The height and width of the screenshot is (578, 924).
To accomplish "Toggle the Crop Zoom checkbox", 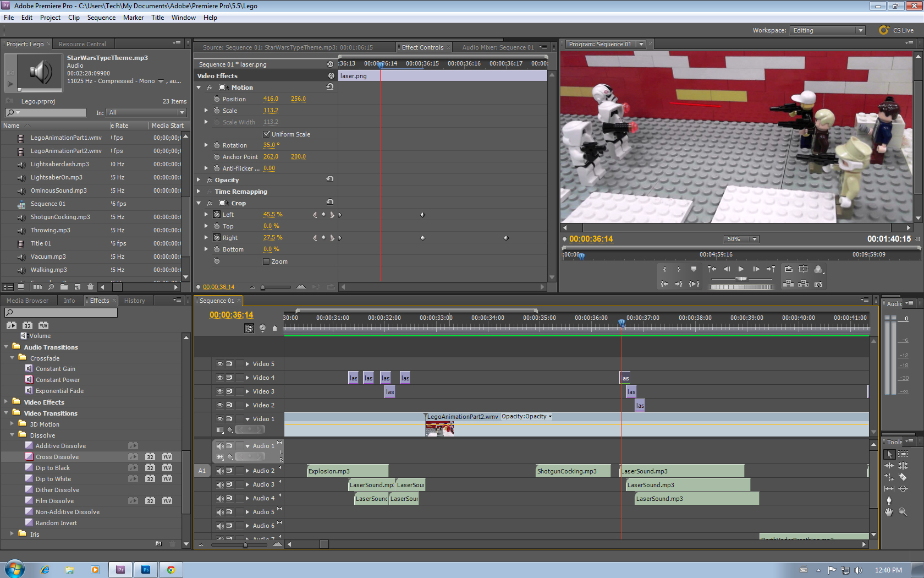I will [266, 261].
